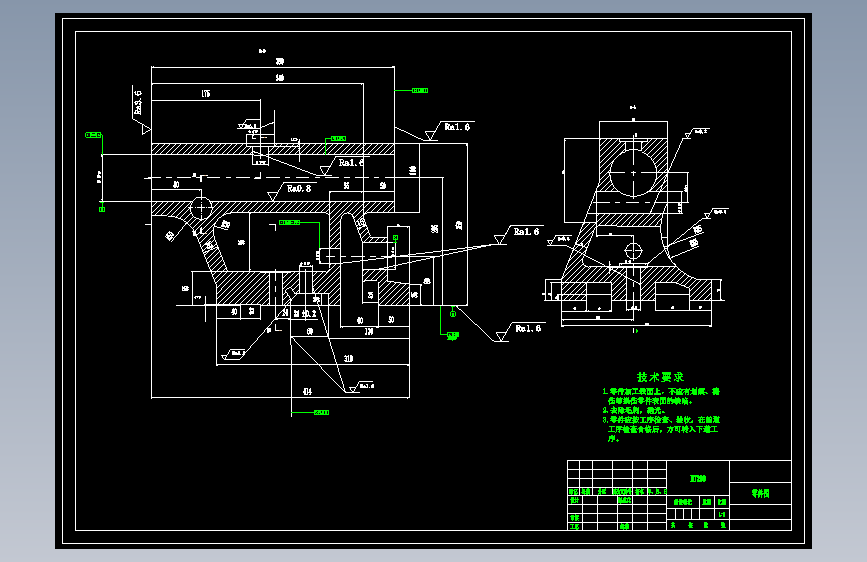Select the 签名 column header
The width and height of the screenshot is (867, 562).
point(640,492)
